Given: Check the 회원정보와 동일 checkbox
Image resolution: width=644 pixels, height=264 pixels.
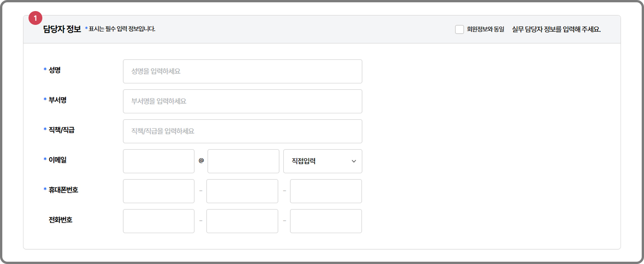Looking at the screenshot, I should 459,29.
